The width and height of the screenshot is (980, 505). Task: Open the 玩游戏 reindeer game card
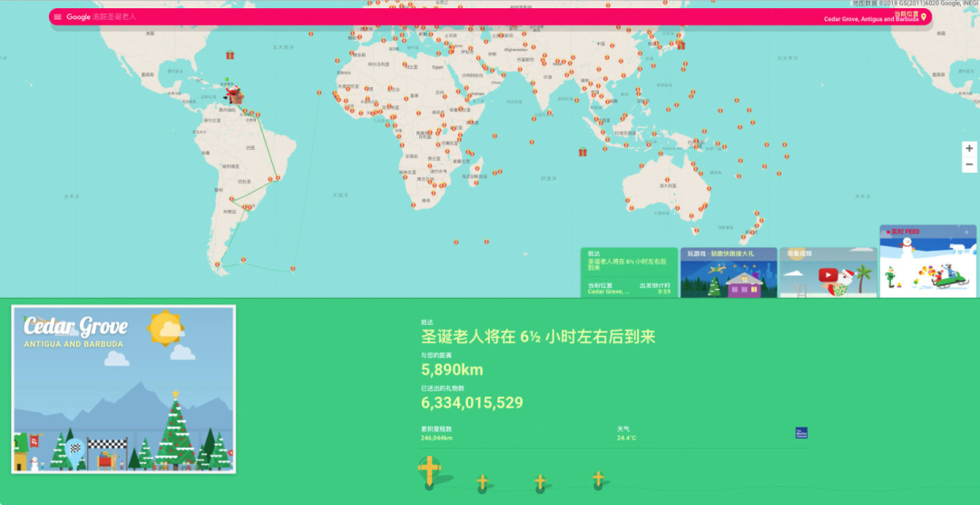pyautogui.click(x=729, y=272)
